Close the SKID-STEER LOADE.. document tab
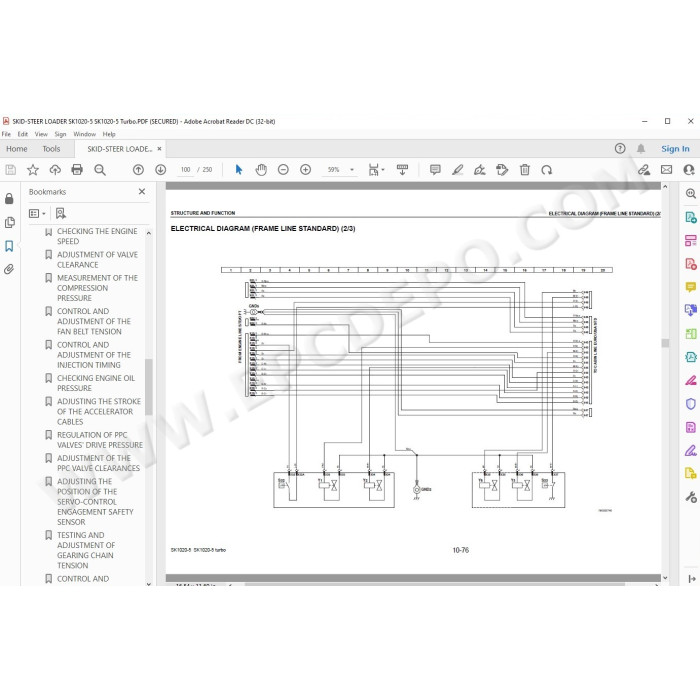 (x=159, y=149)
